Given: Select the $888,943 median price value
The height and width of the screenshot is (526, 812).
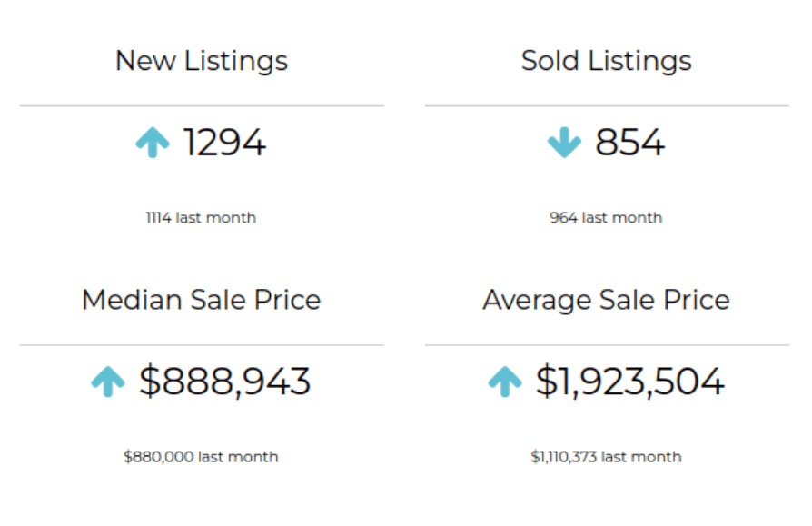Looking at the screenshot, I should (224, 382).
